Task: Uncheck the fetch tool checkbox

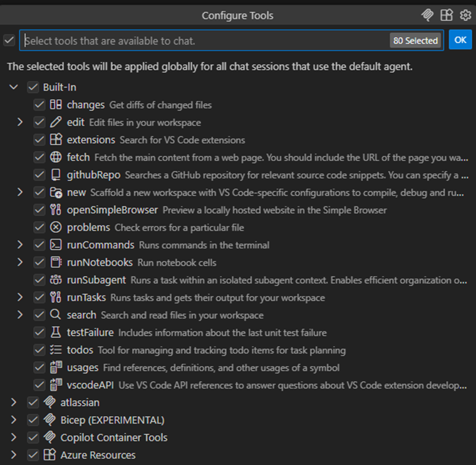Action: point(39,157)
